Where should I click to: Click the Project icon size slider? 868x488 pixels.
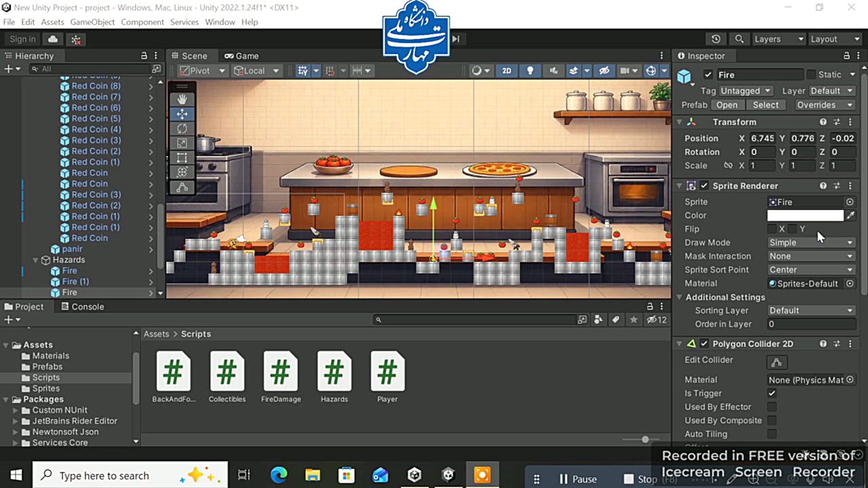coord(641,440)
